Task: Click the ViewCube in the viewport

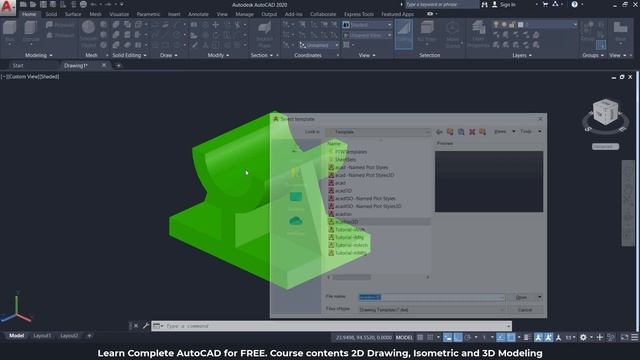Action: (605, 112)
